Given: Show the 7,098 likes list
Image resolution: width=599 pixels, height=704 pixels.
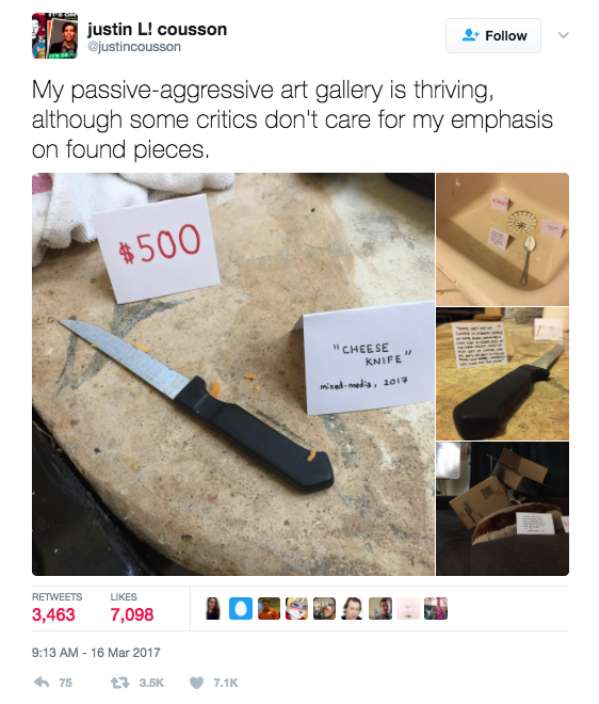Looking at the screenshot, I should (132, 614).
